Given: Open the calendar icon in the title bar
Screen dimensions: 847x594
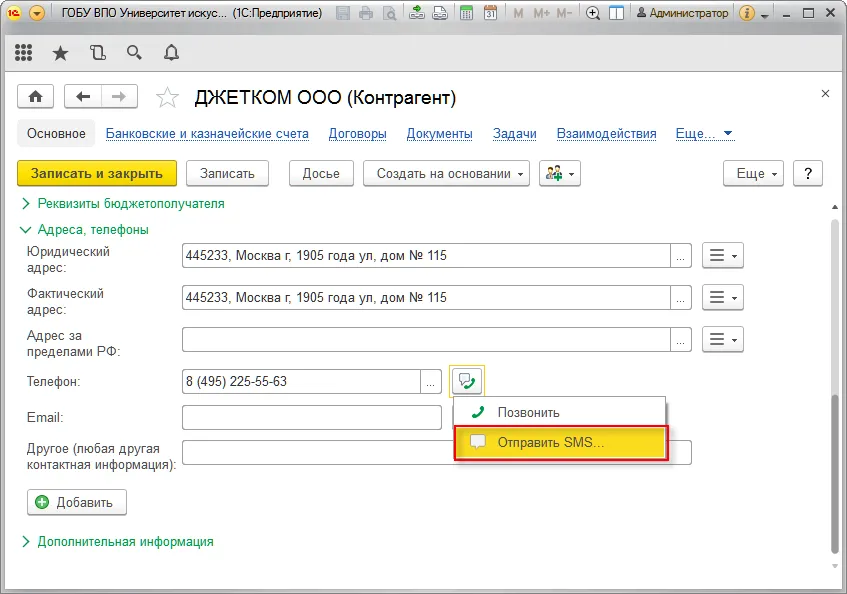Looking at the screenshot, I should coord(490,13).
